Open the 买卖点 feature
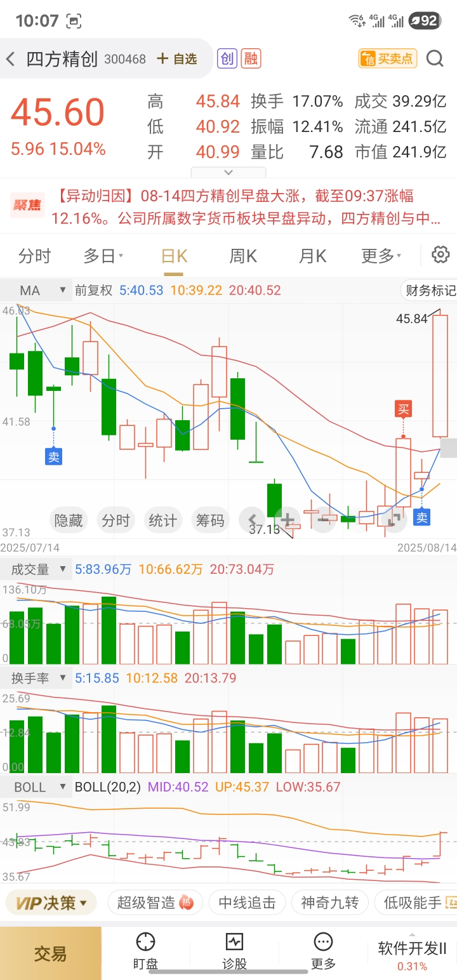Image resolution: width=457 pixels, height=980 pixels. tap(387, 59)
